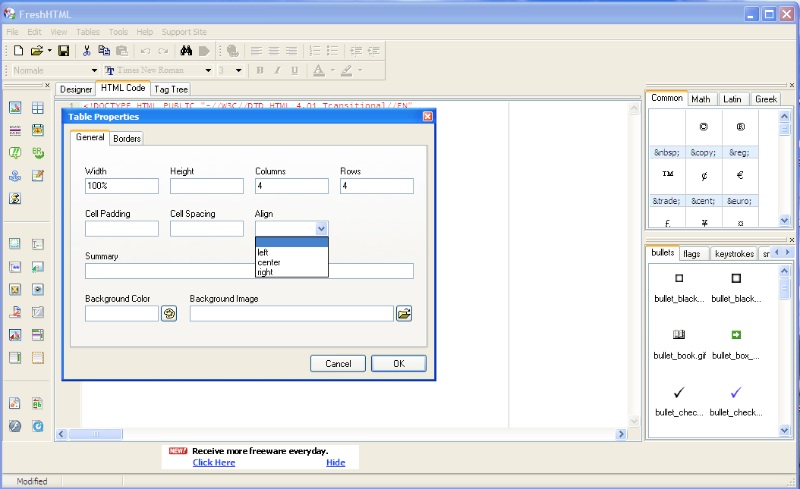
Task: Click the binoculars Find icon
Action: [185, 50]
